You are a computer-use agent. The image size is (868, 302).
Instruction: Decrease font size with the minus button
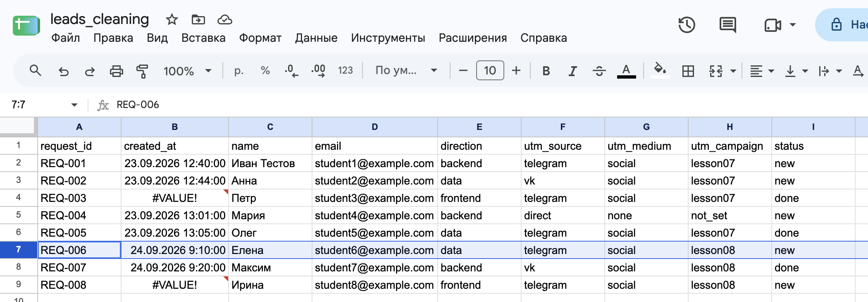[463, 71]
